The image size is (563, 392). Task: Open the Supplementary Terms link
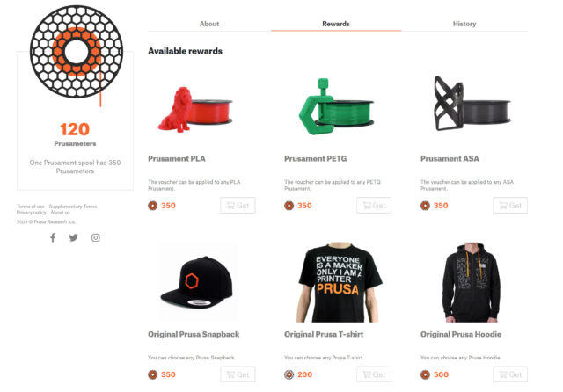click(x=73, y=207)
